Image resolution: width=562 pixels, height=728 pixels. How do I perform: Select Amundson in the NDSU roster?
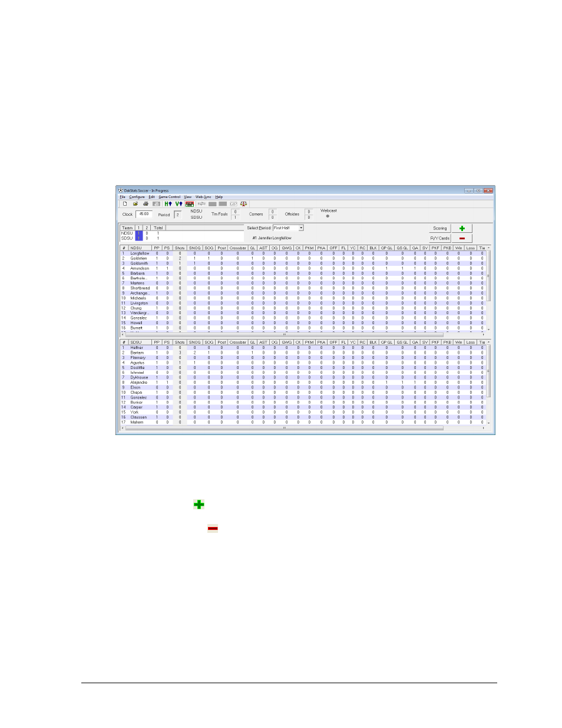click(140, 268)
